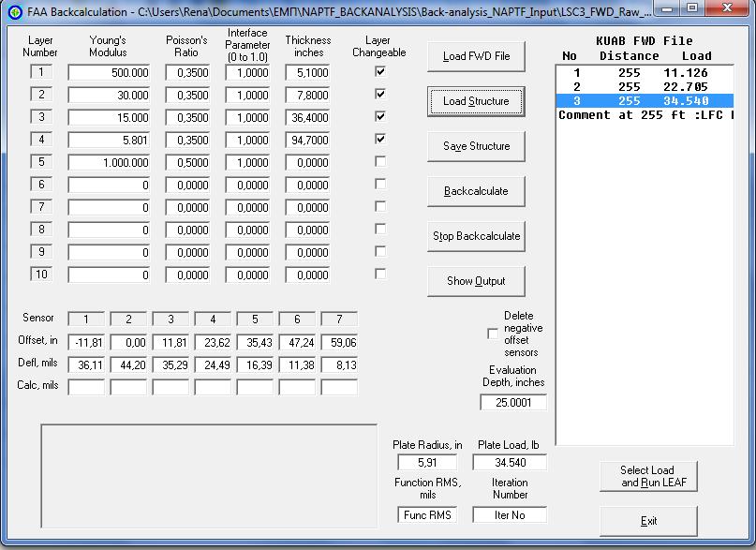Click sensor 1 deflection field 36,11
Viewport: 756px width, 550px height.
pos(86,364)
